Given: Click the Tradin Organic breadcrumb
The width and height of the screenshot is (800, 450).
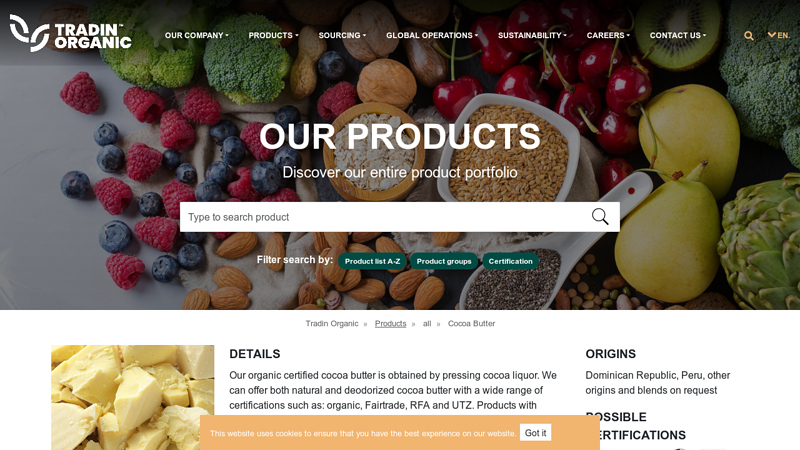Looking at the screenshot, I should pyautogui.click(x=332, y=323).
